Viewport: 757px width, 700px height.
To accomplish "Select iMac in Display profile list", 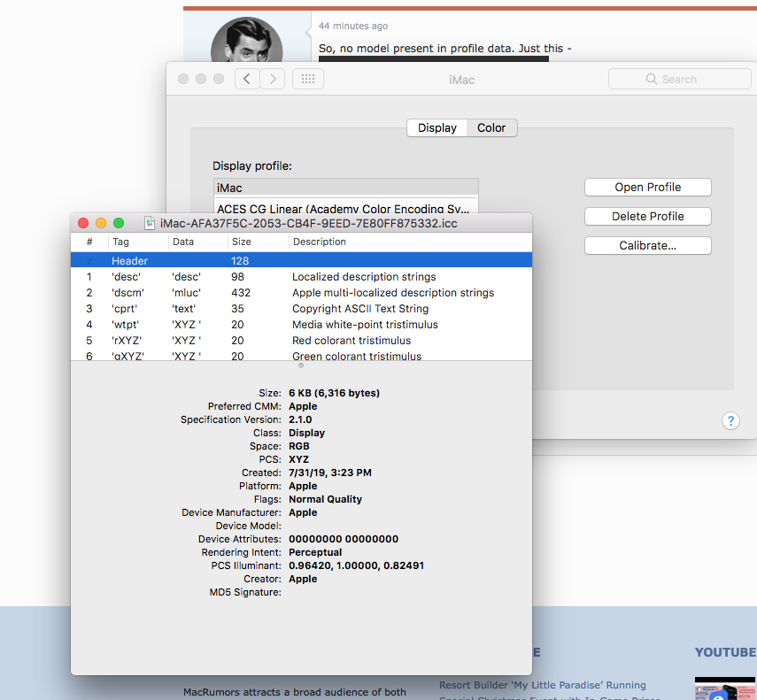I will [346, 188].
